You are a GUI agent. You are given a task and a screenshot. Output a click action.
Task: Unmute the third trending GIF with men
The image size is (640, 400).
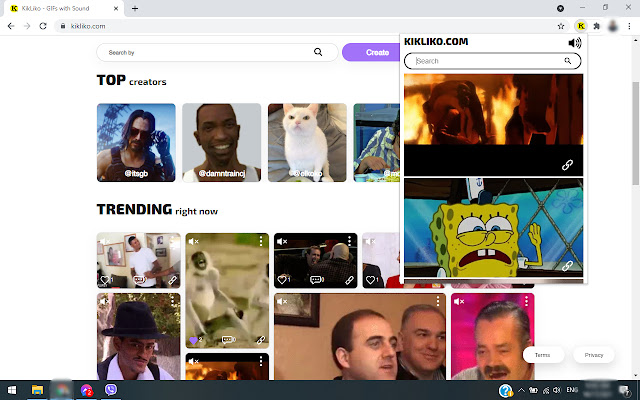click(283, 241)
